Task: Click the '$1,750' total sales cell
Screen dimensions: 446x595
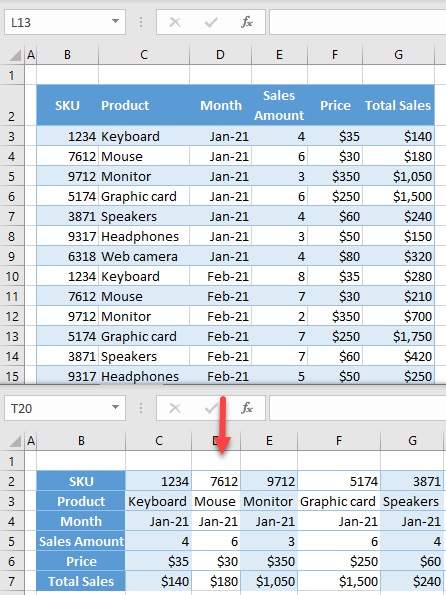Action: tap(398, 337)
